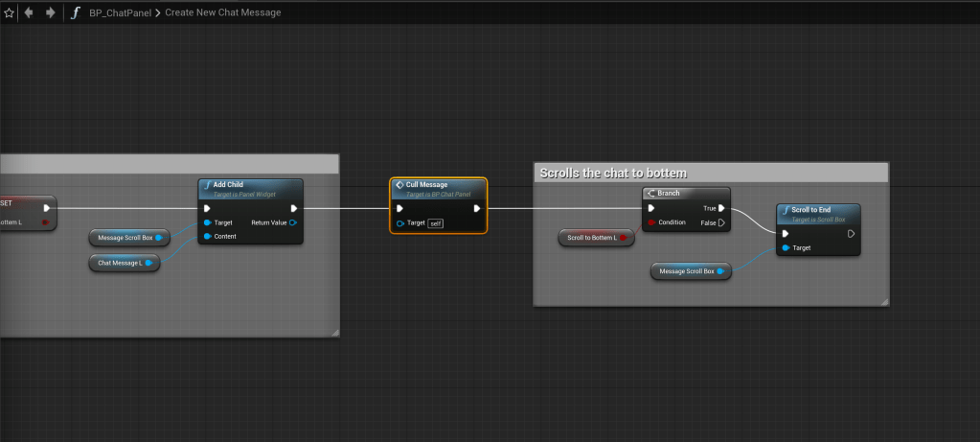Click the function icon beside the BP_ChatPanel breadcrumb
Viewport: 980px width, 442px height.
[x=76, y=12]
